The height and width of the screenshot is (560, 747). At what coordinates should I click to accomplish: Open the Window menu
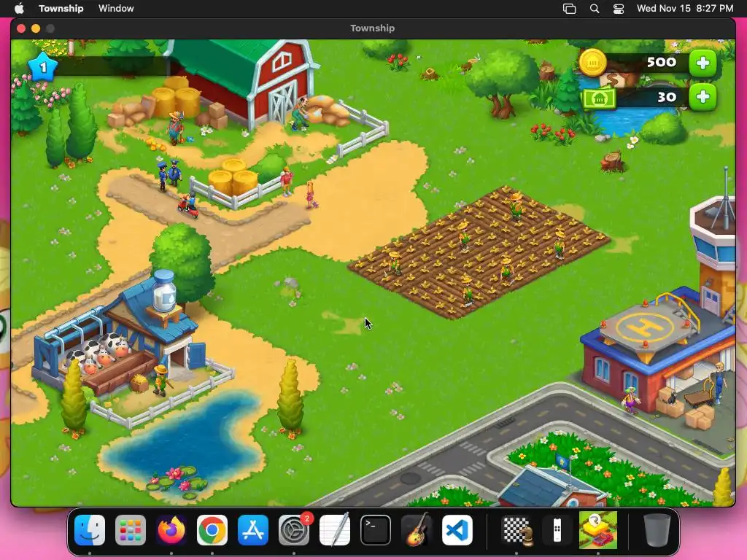click(x=116, y=8)
